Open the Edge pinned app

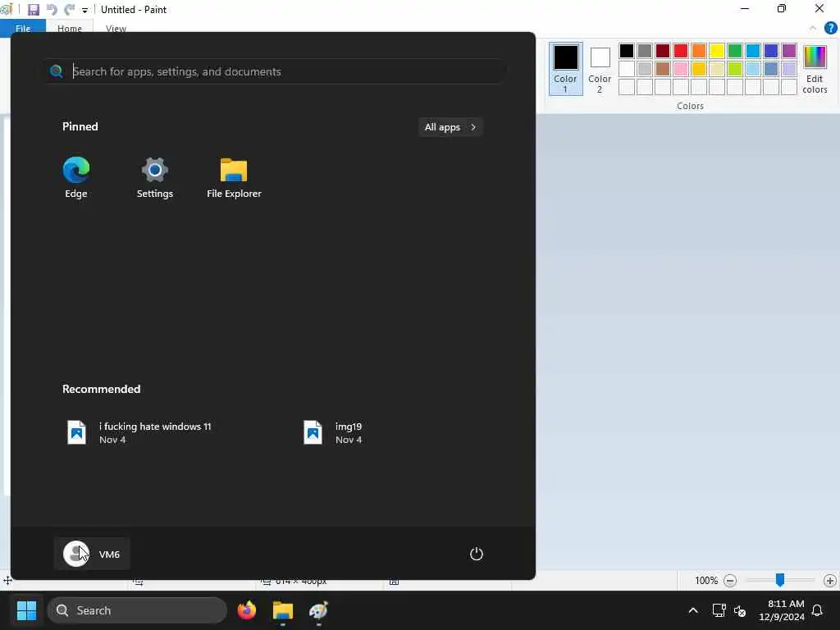coord(76,178)
